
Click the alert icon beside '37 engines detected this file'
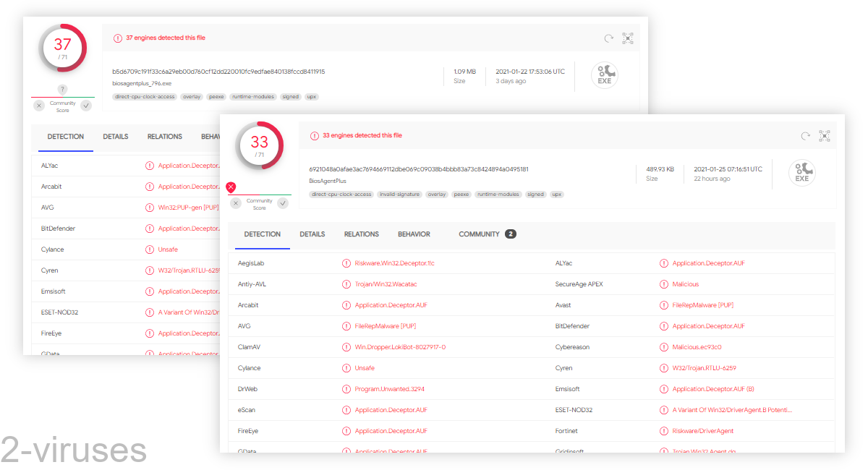[117, 38]
